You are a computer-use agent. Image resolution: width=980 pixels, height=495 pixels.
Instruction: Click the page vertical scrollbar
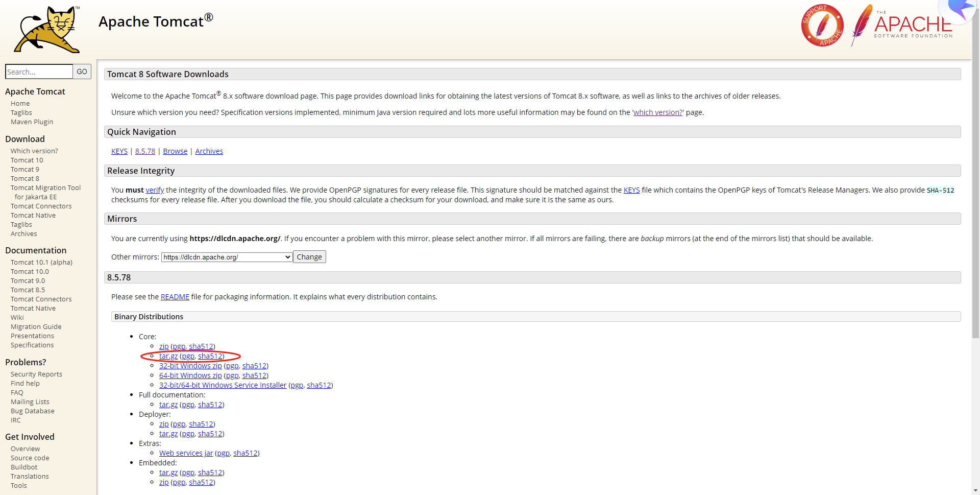point(975,174)
